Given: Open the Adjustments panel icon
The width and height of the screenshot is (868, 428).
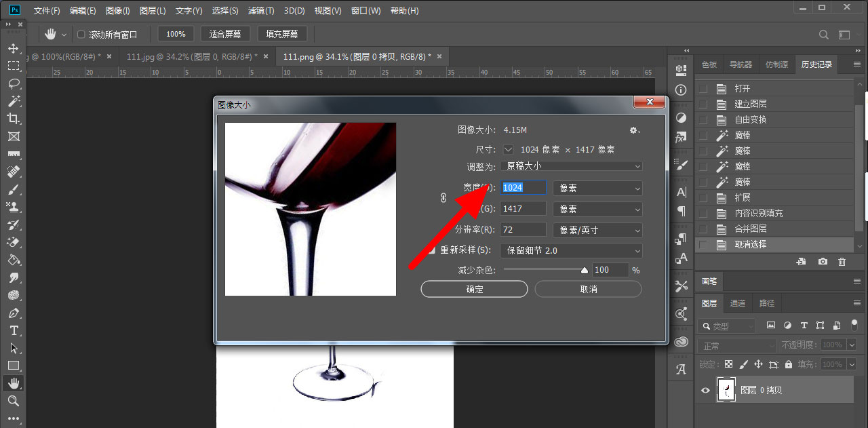Looking at the screenshot, I should 682,117.
